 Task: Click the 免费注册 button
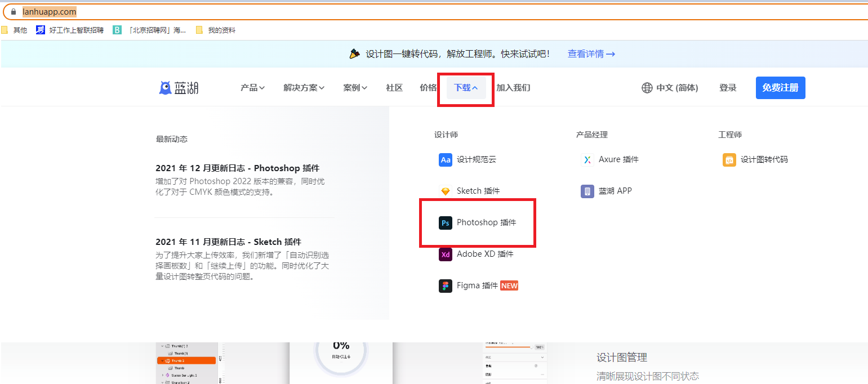point(780,88)
